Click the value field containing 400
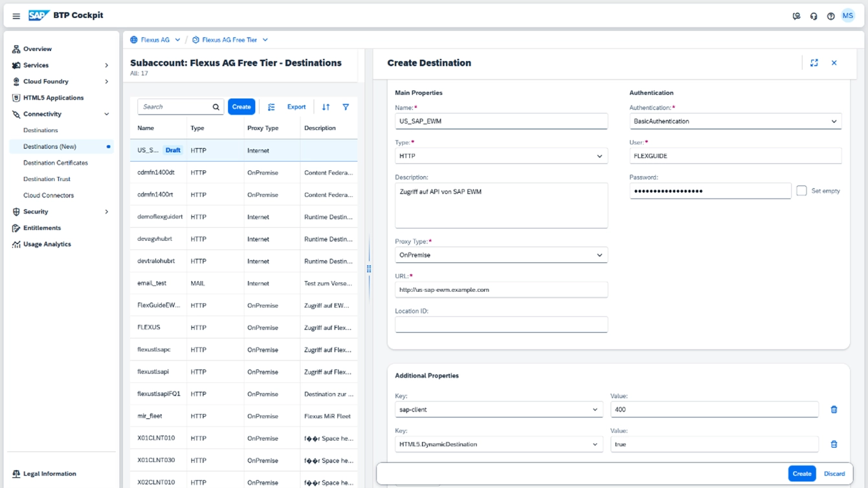The width and height of the screenshot is (868, 488). point(715,409)
